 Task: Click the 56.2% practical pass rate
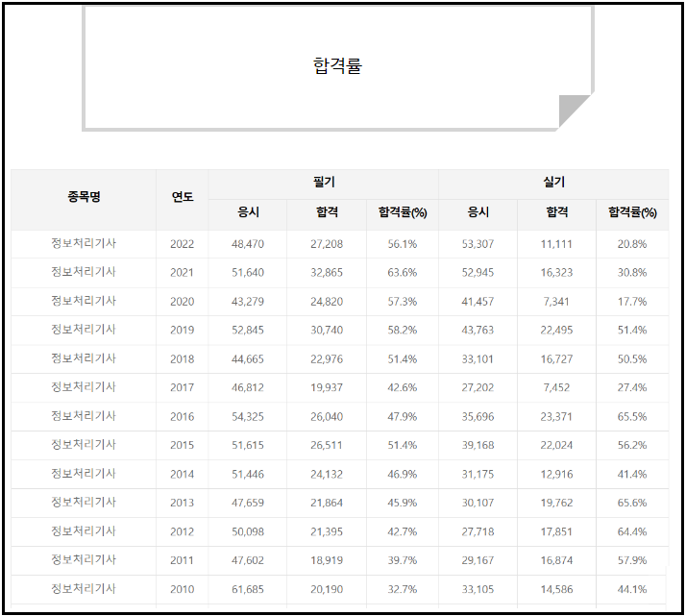632,445
